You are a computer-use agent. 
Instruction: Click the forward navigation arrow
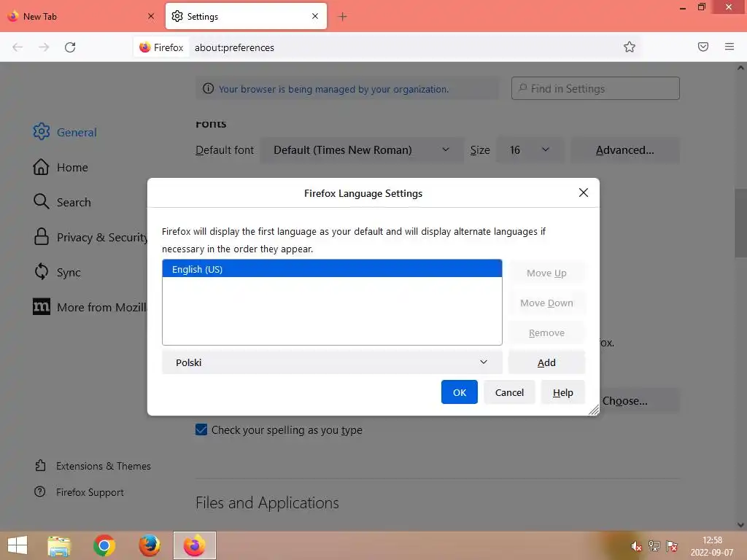44,47
